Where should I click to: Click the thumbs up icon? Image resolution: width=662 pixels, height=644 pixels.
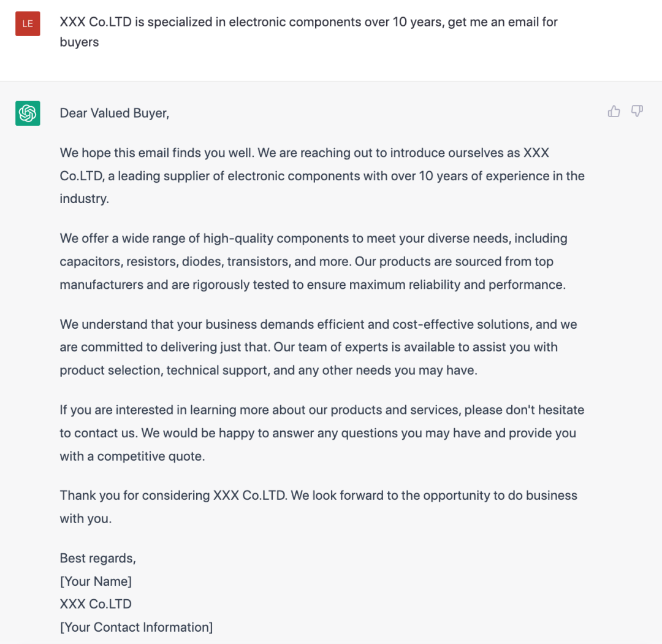coord(614,111)
